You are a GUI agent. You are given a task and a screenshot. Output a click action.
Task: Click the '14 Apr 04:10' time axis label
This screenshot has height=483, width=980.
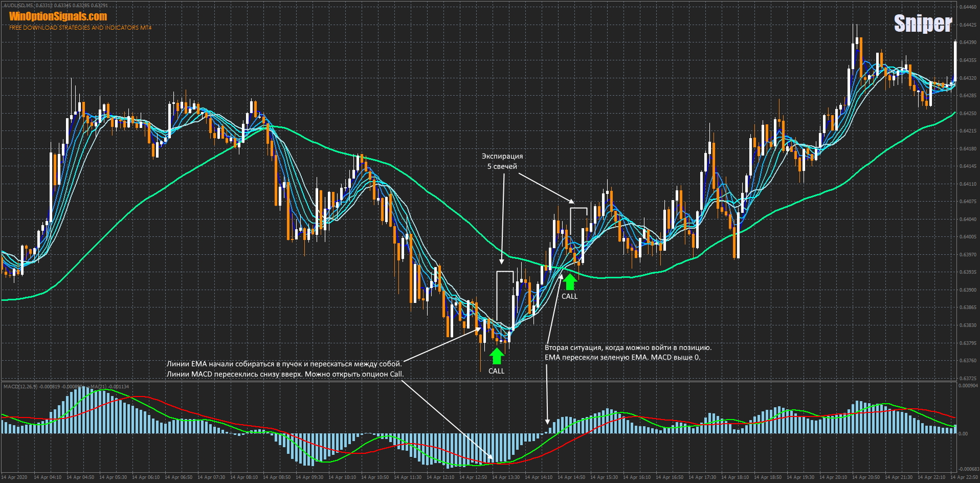tap(48, 477)
